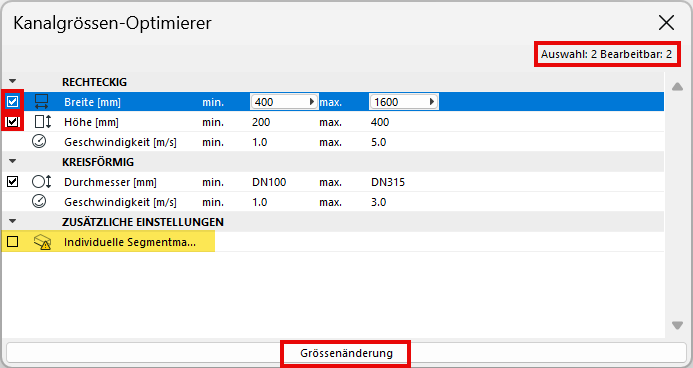Click the scrollbar down arrow
Image resolution: width=693 pixels, height=368 pixels.
tap(677, 326)
